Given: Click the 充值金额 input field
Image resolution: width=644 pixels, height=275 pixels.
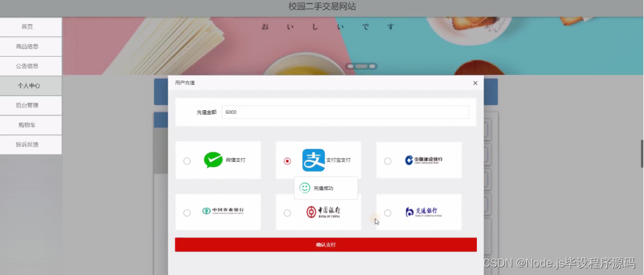Looking at the screenshot, I should (345, 112).
